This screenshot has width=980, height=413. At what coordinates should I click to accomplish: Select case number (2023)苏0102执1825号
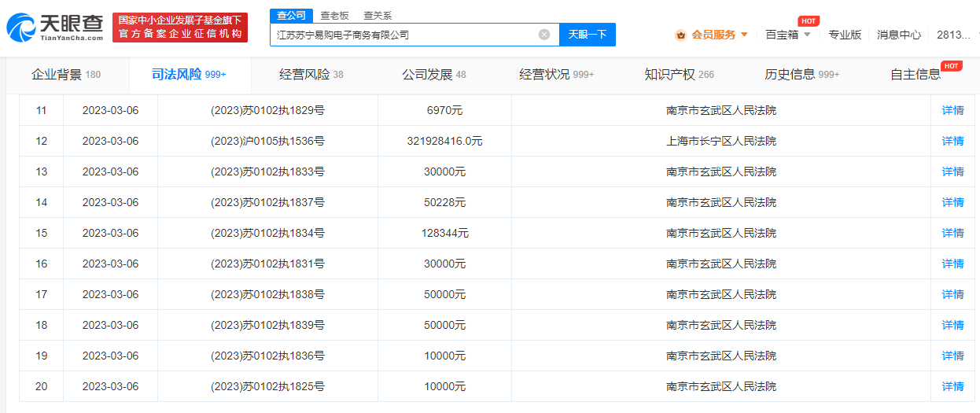coord(267,386)
